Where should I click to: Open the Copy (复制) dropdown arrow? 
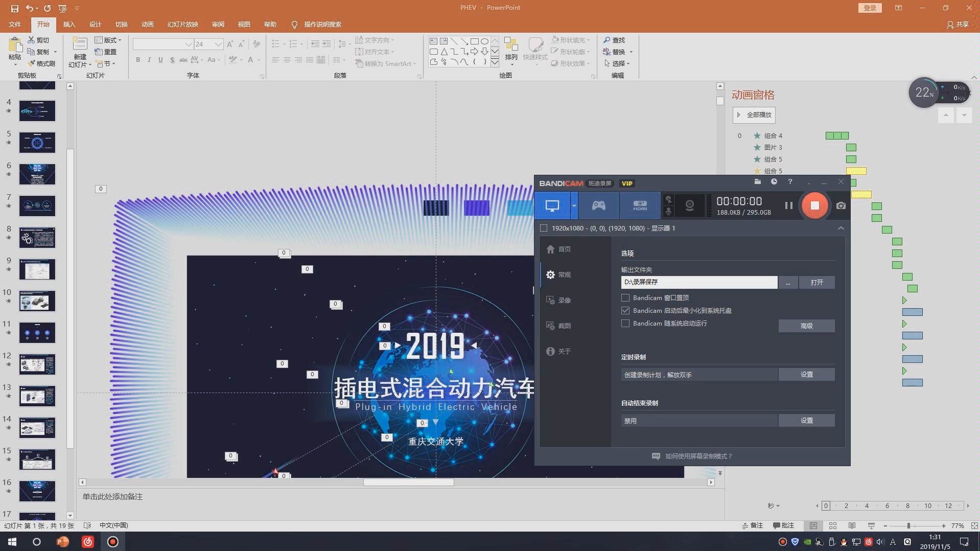point(55,52)
